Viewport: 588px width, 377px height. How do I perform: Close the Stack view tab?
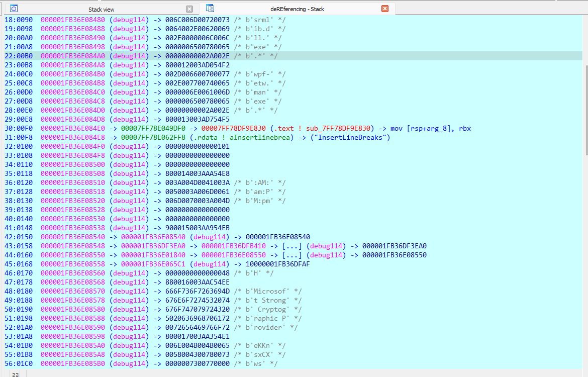189,9
